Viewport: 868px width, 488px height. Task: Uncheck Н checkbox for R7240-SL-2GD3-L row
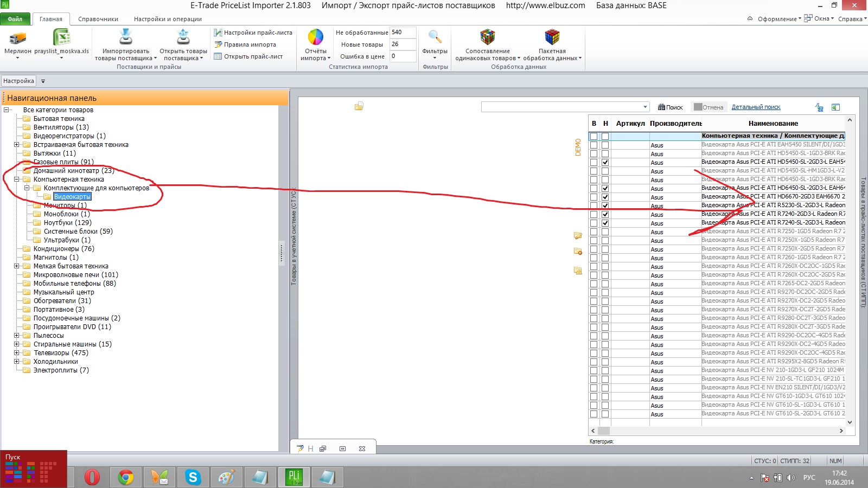click(x=605, y=223)
